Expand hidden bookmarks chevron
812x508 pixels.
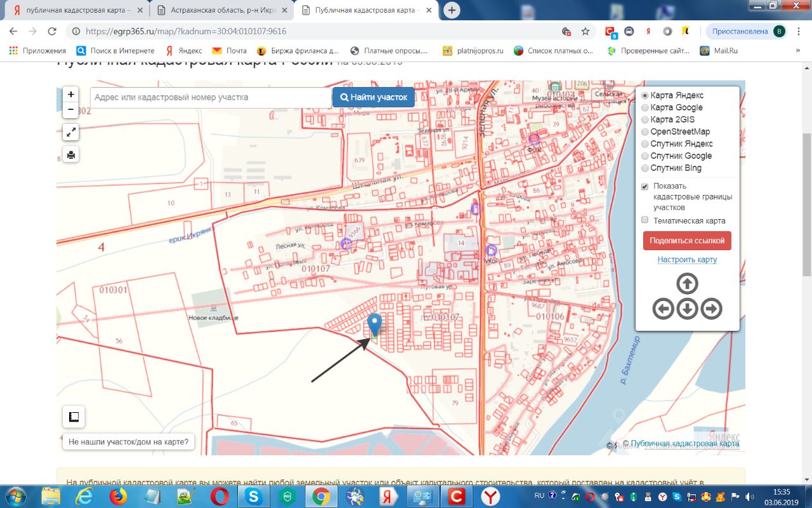[x=798, y=51]
